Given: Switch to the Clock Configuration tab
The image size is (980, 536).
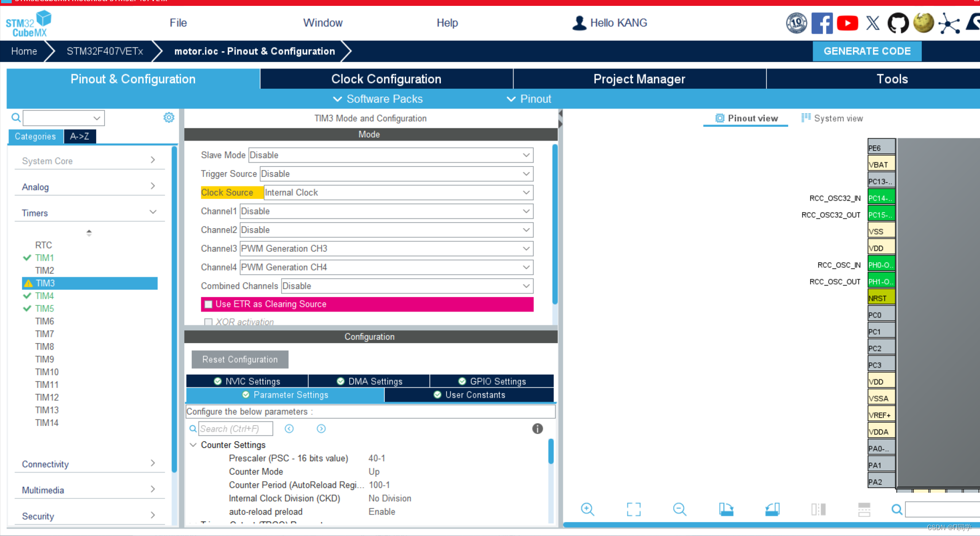Looking at the screenshot, I should pyautogui.click(x=386, y=79).
